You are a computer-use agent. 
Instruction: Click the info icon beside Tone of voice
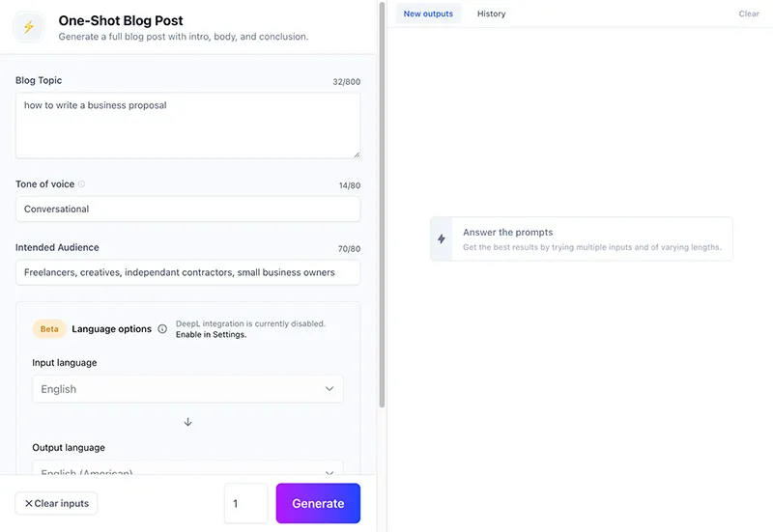[x=81, y=184]
